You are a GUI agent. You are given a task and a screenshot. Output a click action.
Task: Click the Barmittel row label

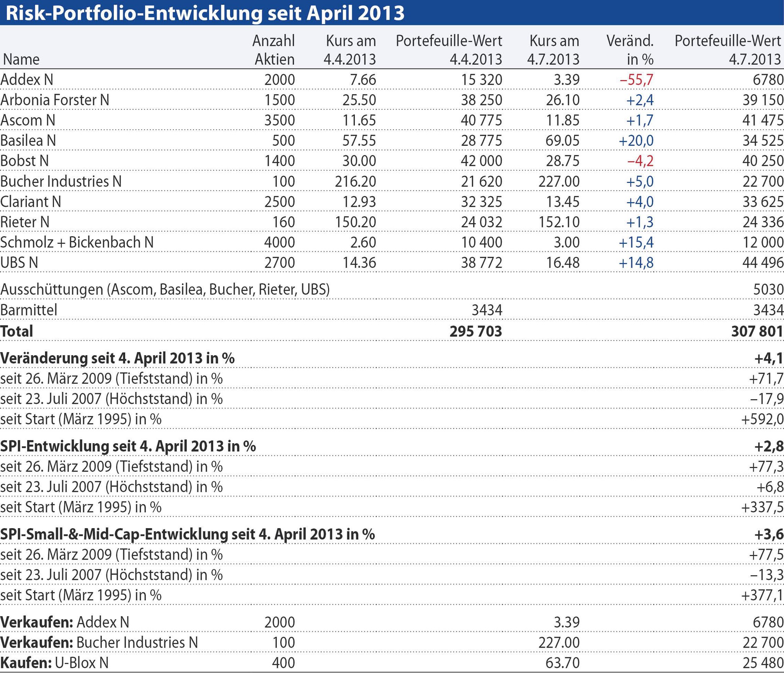pyautogui.click(x=29, y=310)
